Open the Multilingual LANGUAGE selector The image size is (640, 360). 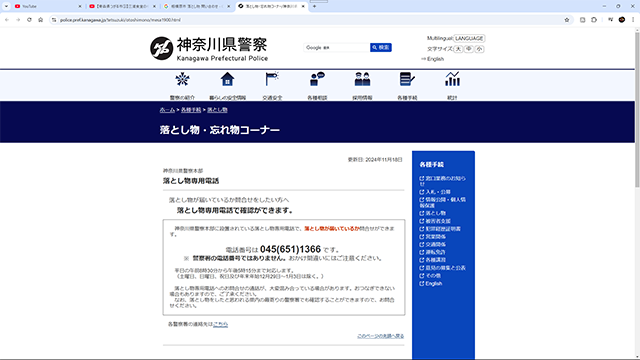469,38
